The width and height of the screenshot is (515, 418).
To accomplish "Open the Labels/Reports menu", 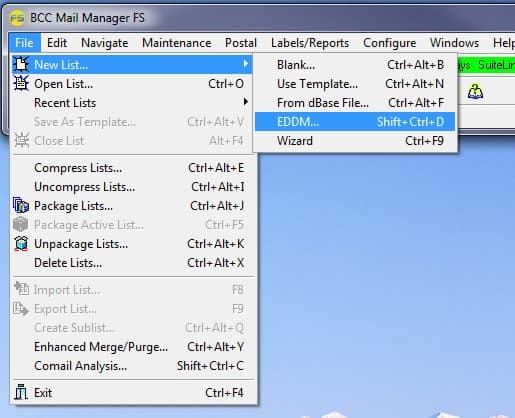I will 310,43.
